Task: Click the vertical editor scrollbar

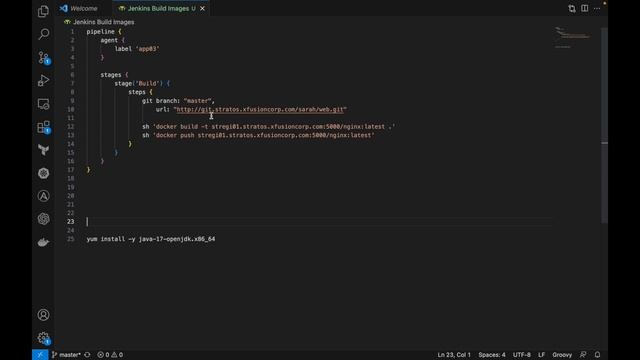Action: 604,126
